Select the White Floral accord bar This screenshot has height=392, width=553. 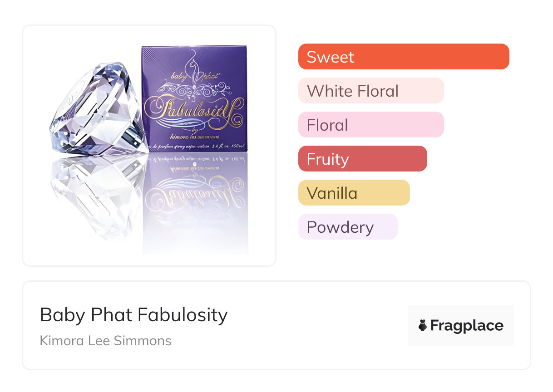point(370,91)
